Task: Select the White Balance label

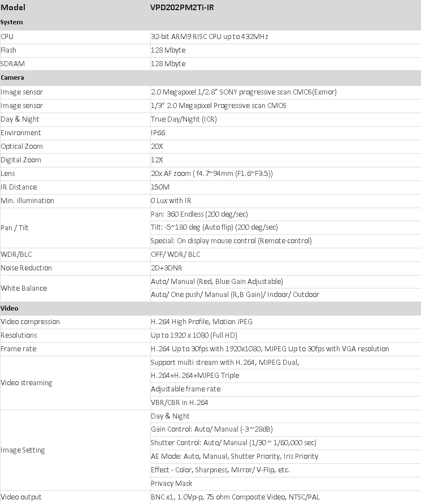Action: click(24, 288)
